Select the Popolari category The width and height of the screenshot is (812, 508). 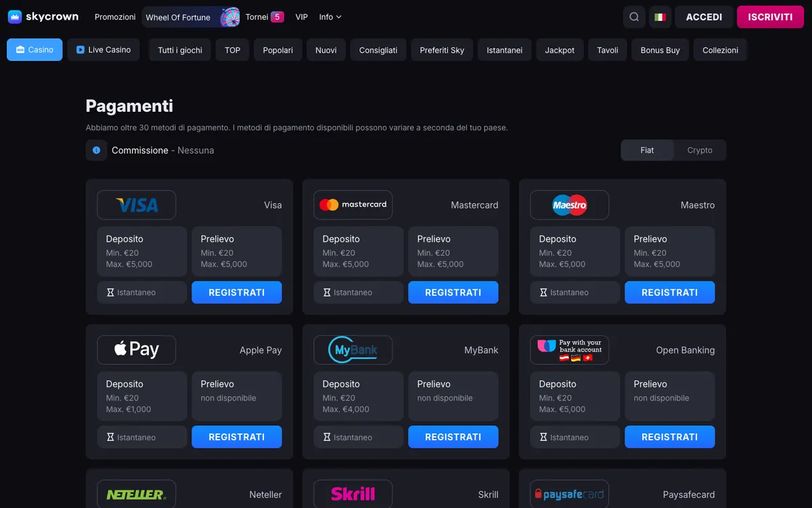pyautogui.click(x=278, y=50)
